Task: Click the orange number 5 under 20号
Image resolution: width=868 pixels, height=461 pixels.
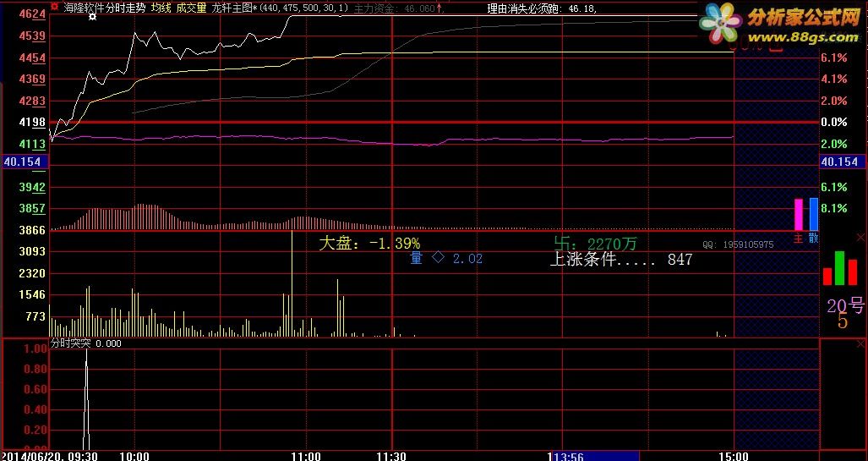Action: [843, 321]
